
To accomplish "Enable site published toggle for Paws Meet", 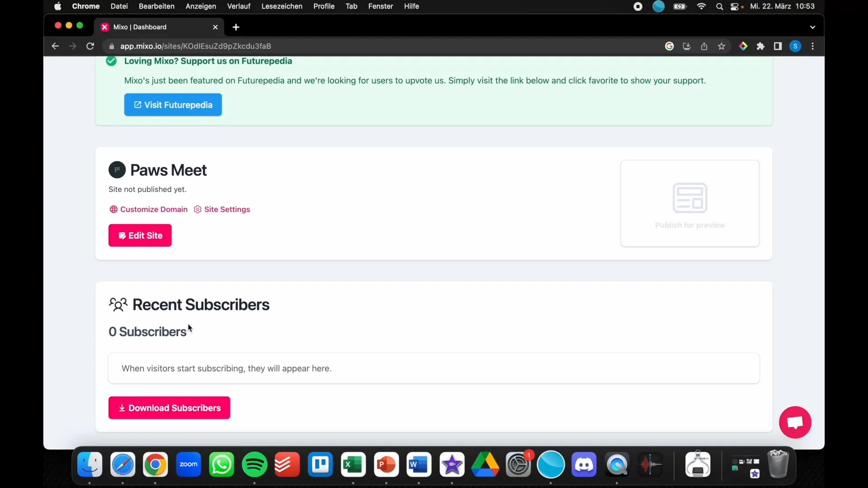I will [x=226, y=209].
